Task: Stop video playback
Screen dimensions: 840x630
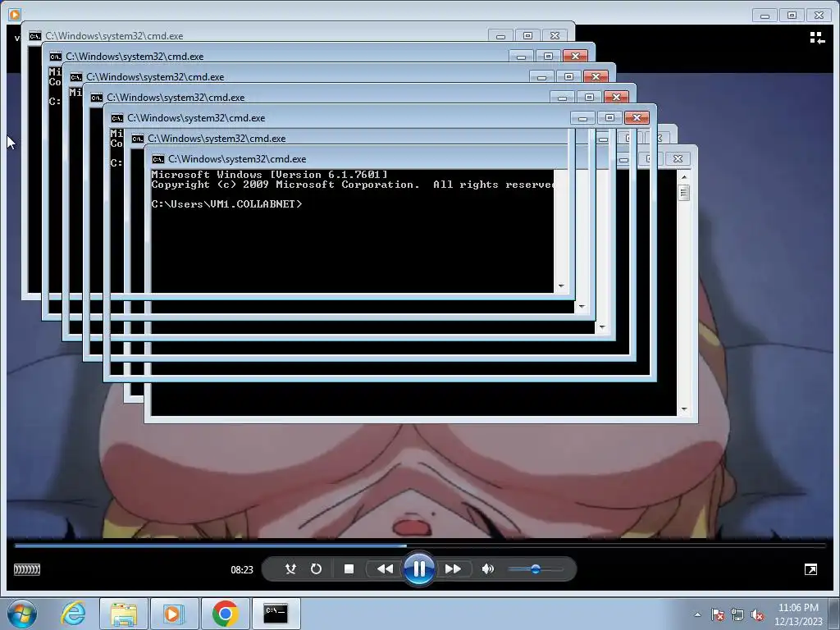Action: pyautogui.click(x=349, y=568)
